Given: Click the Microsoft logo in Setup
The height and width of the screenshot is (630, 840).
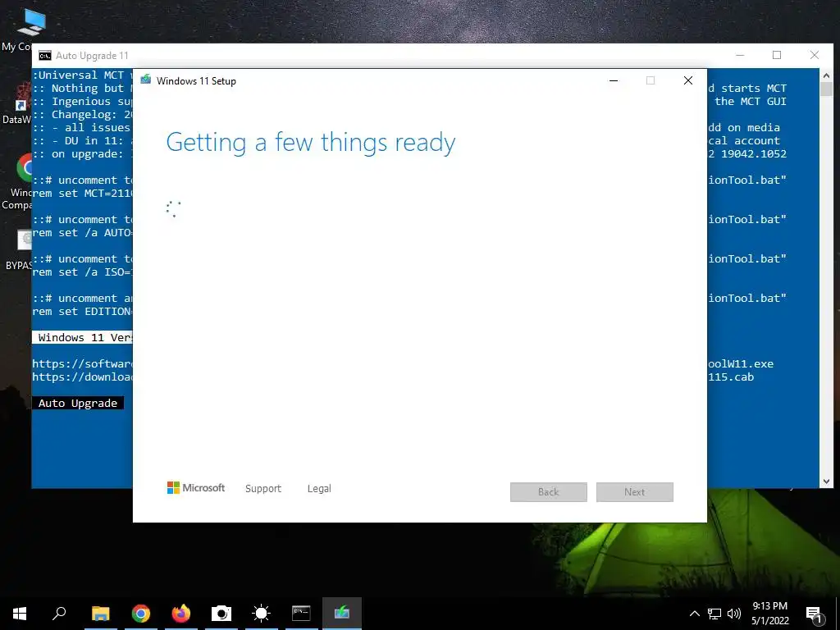Looking at the screenshot, I should 196,488.
